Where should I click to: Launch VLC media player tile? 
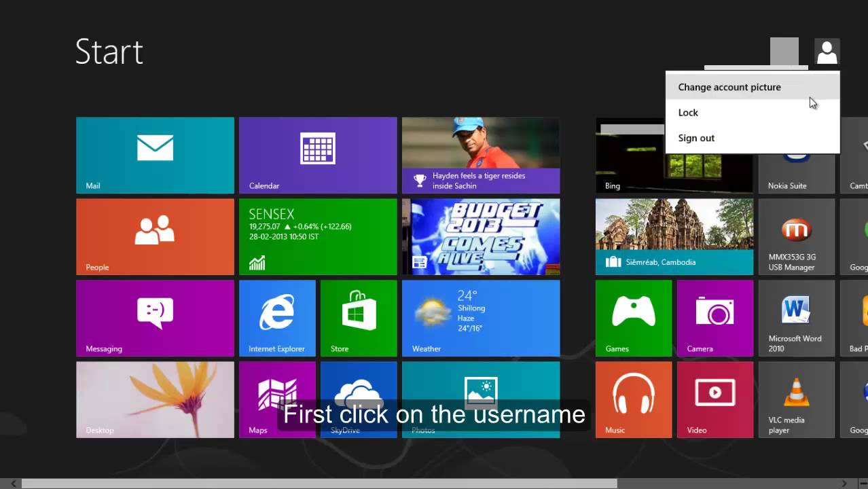coord(797,400)
